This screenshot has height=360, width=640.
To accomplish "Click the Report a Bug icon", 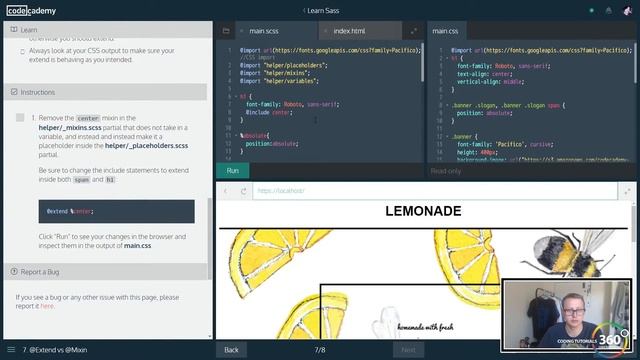I will [x=14, y=271].
